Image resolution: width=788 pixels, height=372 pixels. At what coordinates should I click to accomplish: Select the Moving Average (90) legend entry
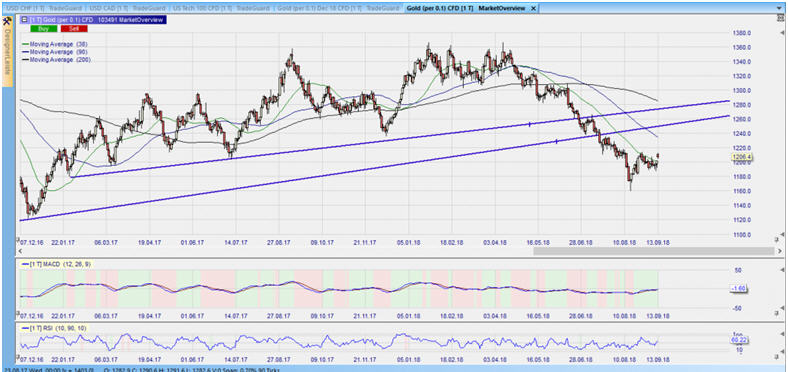tap(55, 52)
